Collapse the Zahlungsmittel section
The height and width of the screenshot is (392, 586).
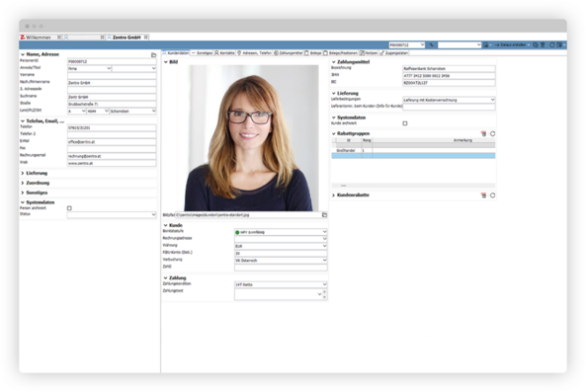click(x=334, y=62)
